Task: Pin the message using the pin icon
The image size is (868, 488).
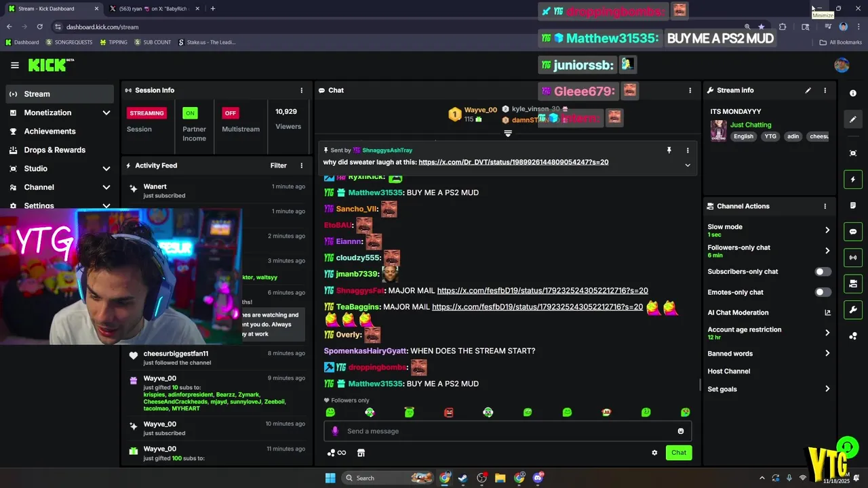Action: coord(669,150)
